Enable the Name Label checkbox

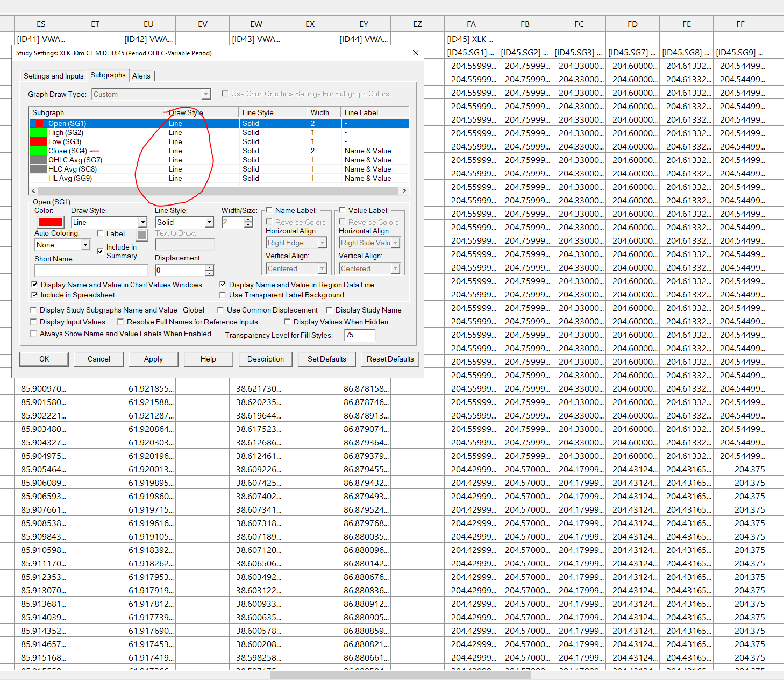[269, 210]
